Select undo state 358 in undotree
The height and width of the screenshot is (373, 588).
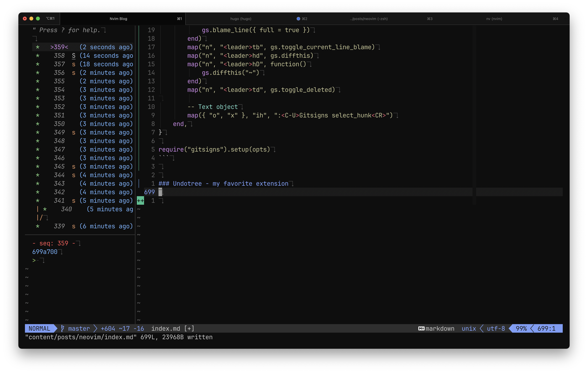83,56
